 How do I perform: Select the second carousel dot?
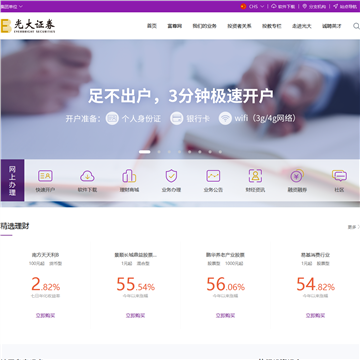pyautogui.click(x=159, y=152)
